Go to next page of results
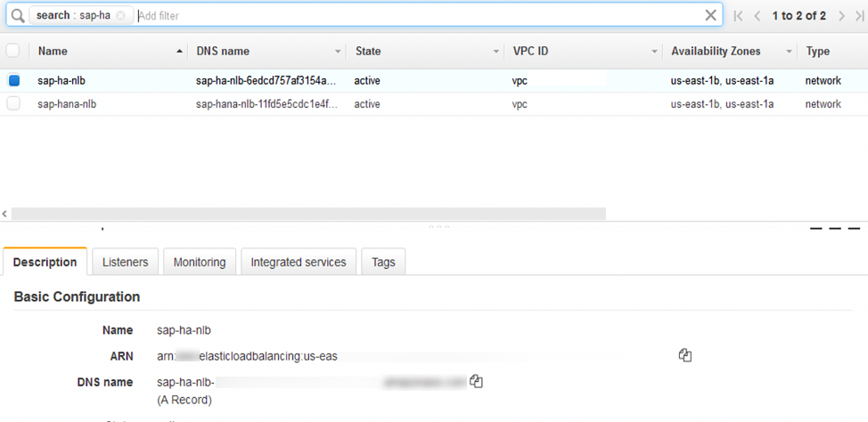 (840, 16)
